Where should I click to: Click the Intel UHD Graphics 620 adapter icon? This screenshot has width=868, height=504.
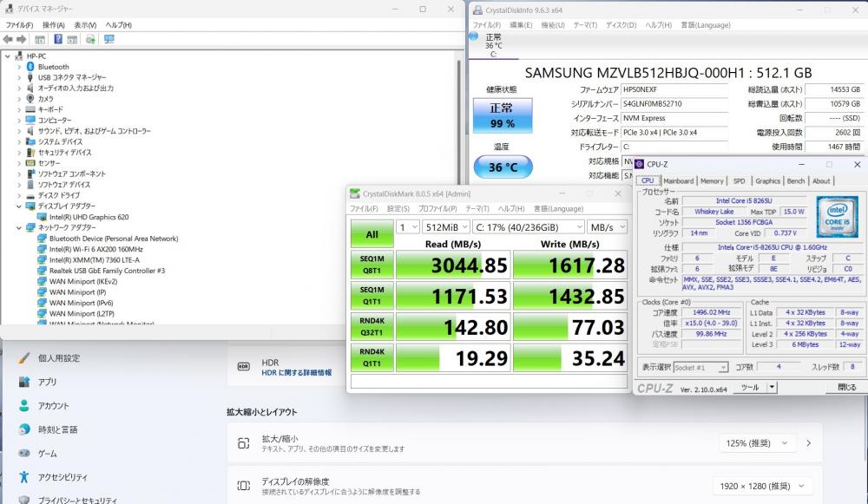pyautogui.click(x=42, y=217)
